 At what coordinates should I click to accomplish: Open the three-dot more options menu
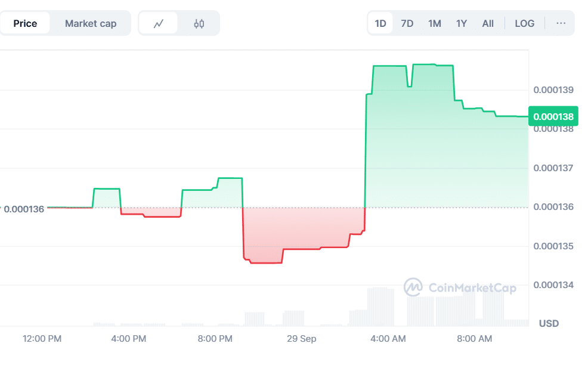[561, 23]
